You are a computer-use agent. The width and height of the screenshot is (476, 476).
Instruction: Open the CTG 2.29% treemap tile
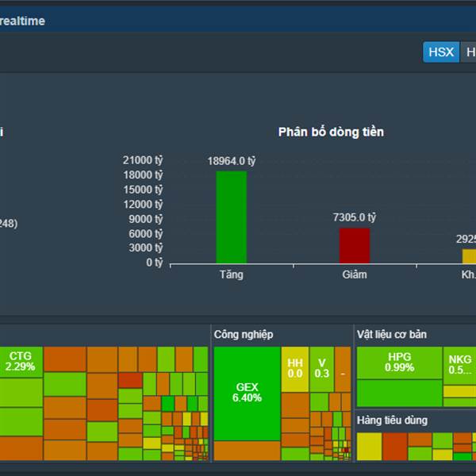[x=21, y=362]
